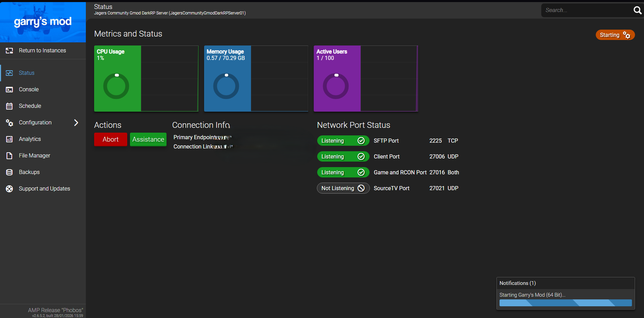Image resolution: width=644 pixels, height=318 pixels.
Task: Click the Client Port Listening status badge
Action: click(x=343, y=156)
